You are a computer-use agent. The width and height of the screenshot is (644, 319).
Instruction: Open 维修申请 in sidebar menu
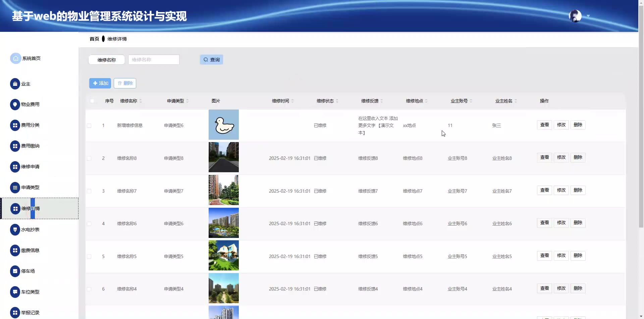[30, 167]
